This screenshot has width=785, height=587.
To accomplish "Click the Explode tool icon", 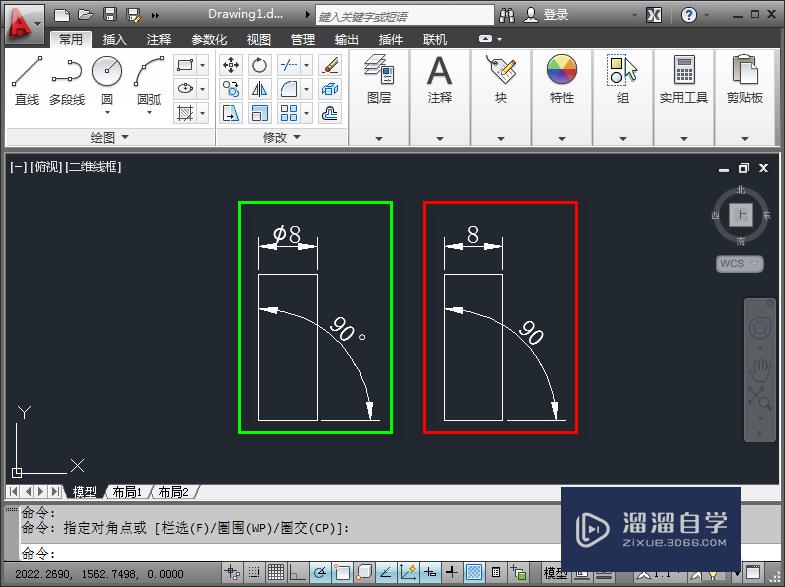I will (x=330, y=89).
